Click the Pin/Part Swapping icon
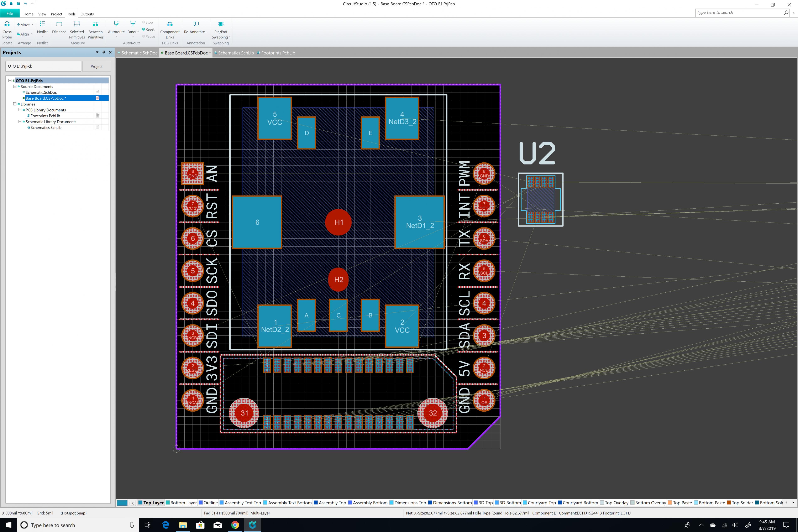 click(x=221, y=24)
